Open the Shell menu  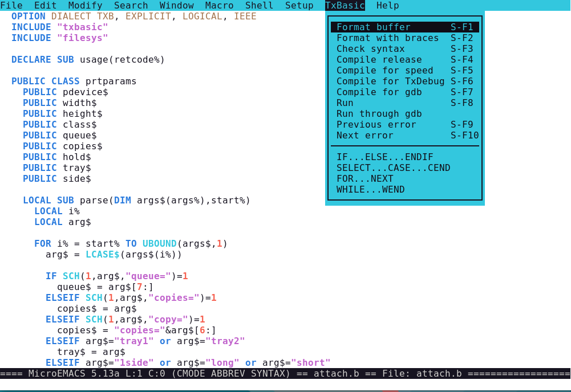(x=259, y=6)
